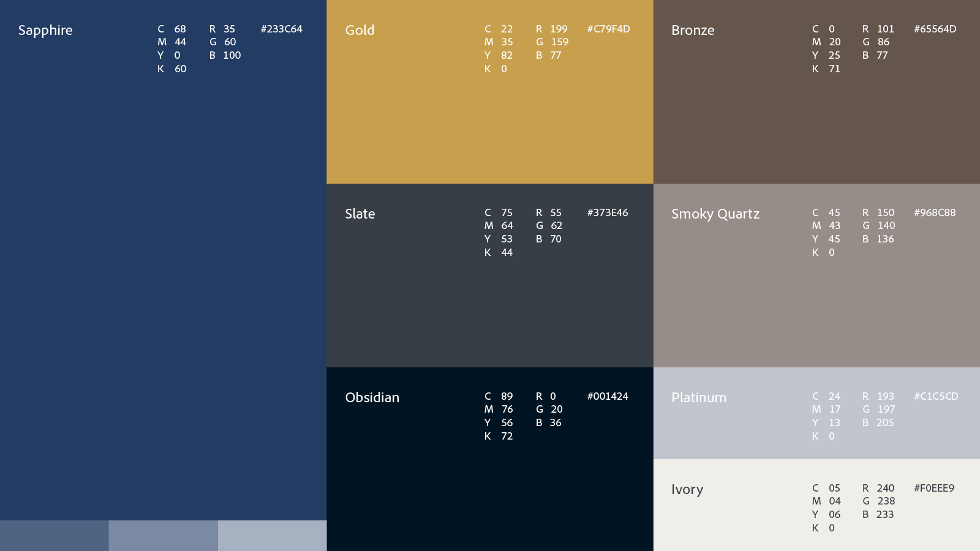Click Bronze's K 71 value

pyautogui.click(x=826, y=69)
